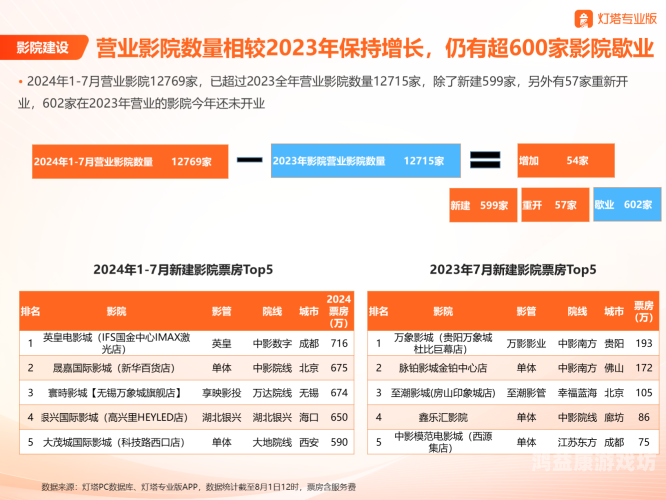666x500 pixels.
Task: Click the 674 box office value
Action: (339, 393)
